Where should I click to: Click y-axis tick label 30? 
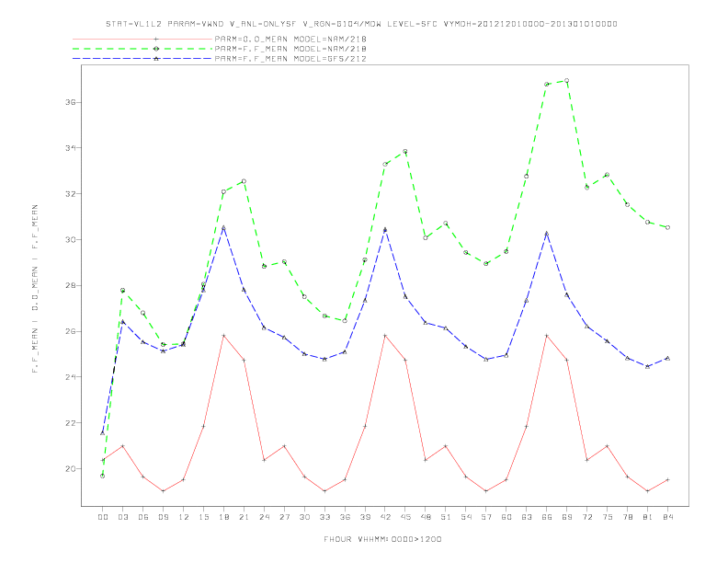click(71, 240)
